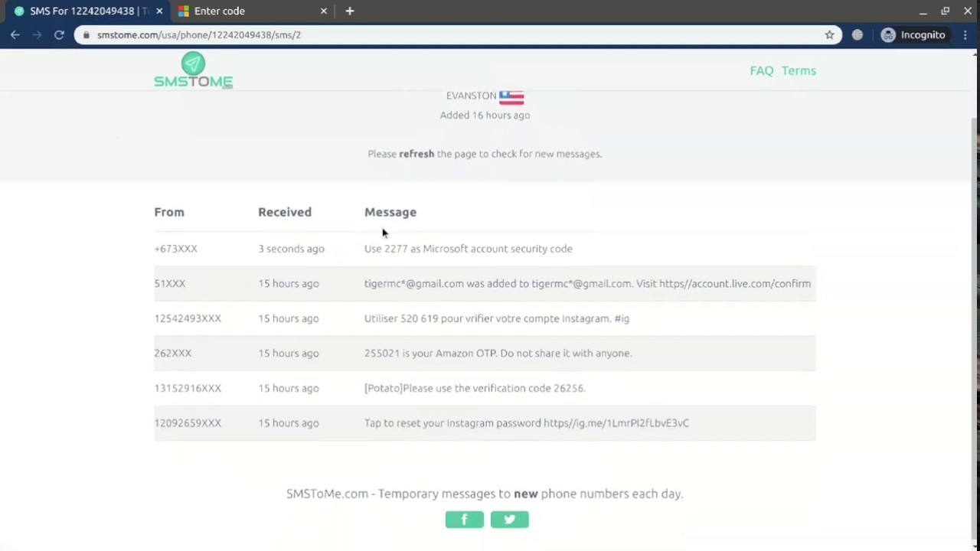Select the 'SMSToMe.com - Temporary messages' footer text
Viewport: 980px width, 551px height.
tap(485, 494)
